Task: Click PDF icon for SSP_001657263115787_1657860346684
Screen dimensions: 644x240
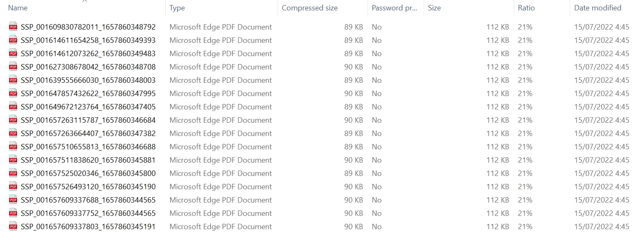Action: tap(13, 120)
